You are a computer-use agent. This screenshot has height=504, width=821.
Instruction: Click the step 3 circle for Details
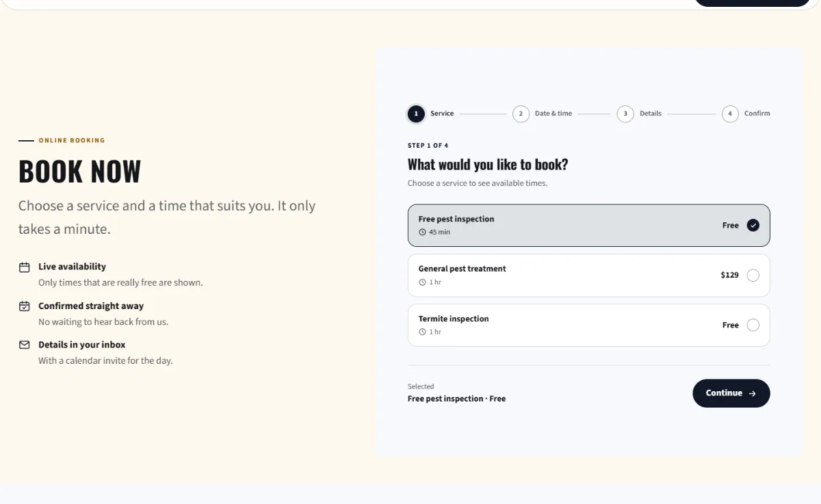625,114
